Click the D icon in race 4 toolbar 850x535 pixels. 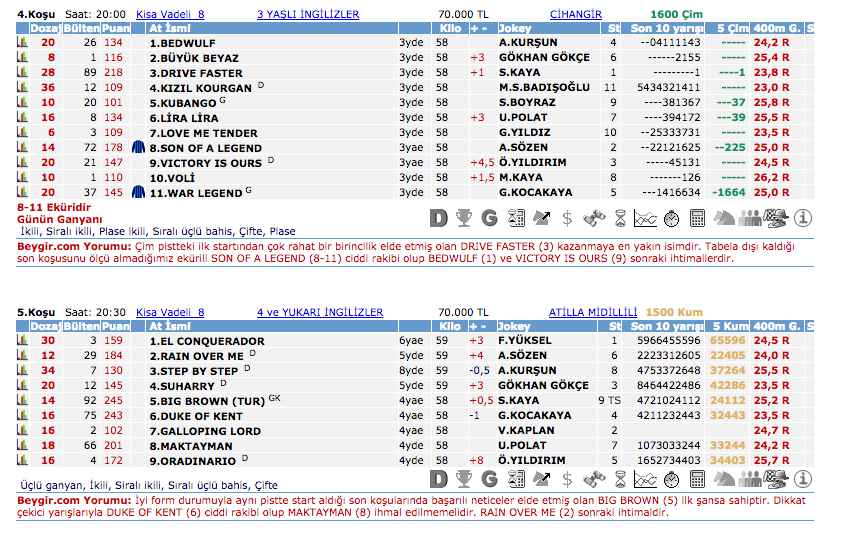point(438,216)
